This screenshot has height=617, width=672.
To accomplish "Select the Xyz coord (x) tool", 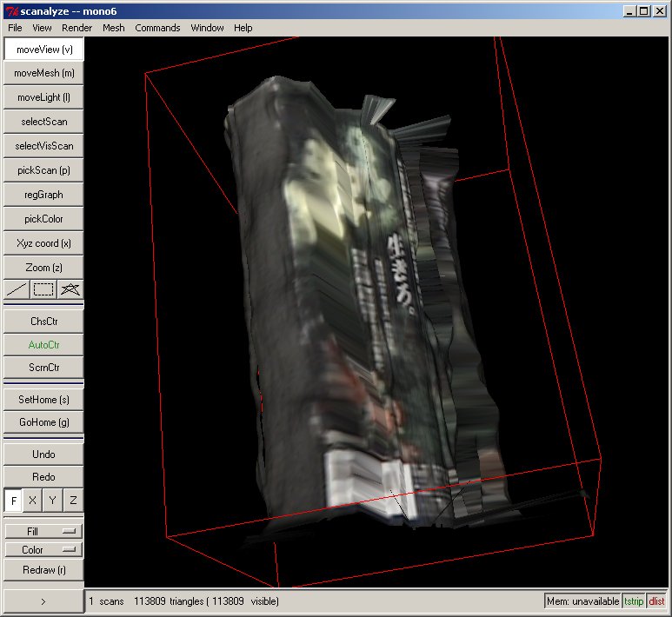I will pos(43,243).
